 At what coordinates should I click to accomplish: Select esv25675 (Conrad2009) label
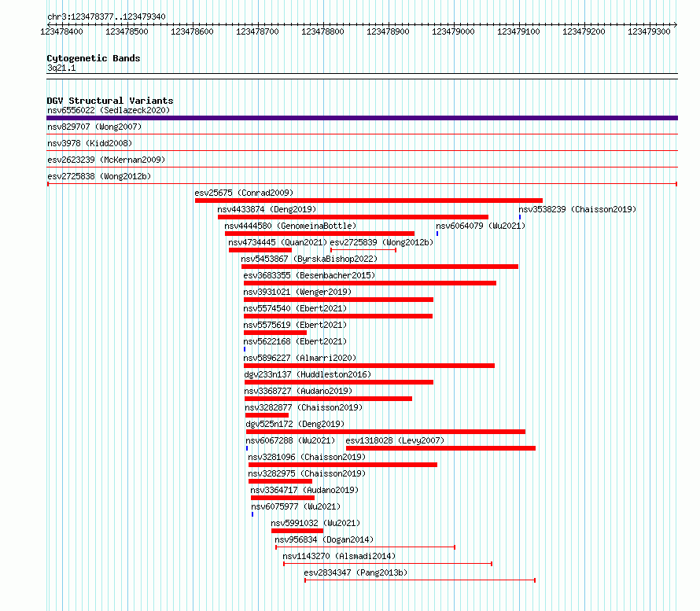(244, 193)
